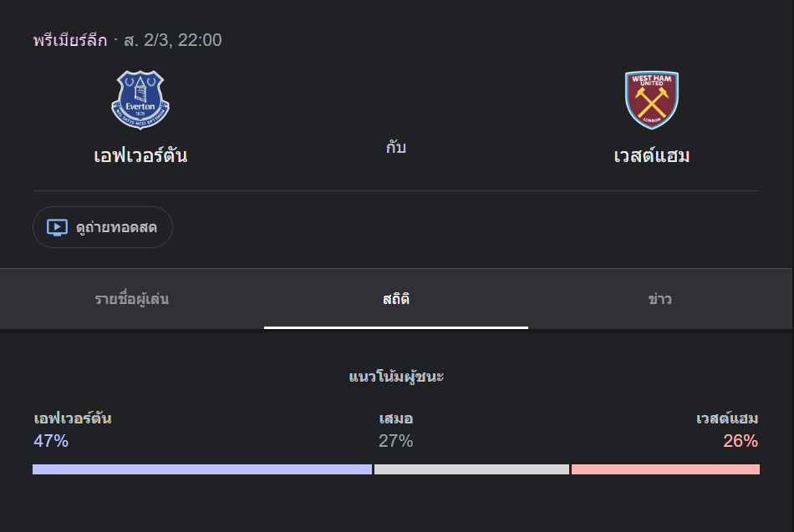Open the รายชื่อผู้เล่น tab
This screenshot has width=794, height=532.
pyautogui.click(x=132, y=299)
